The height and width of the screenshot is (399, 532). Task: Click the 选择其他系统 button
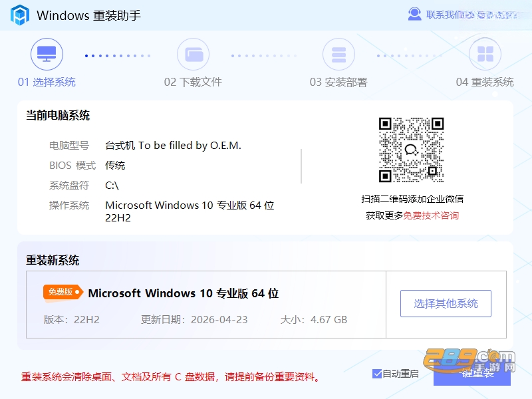[446, 304]
